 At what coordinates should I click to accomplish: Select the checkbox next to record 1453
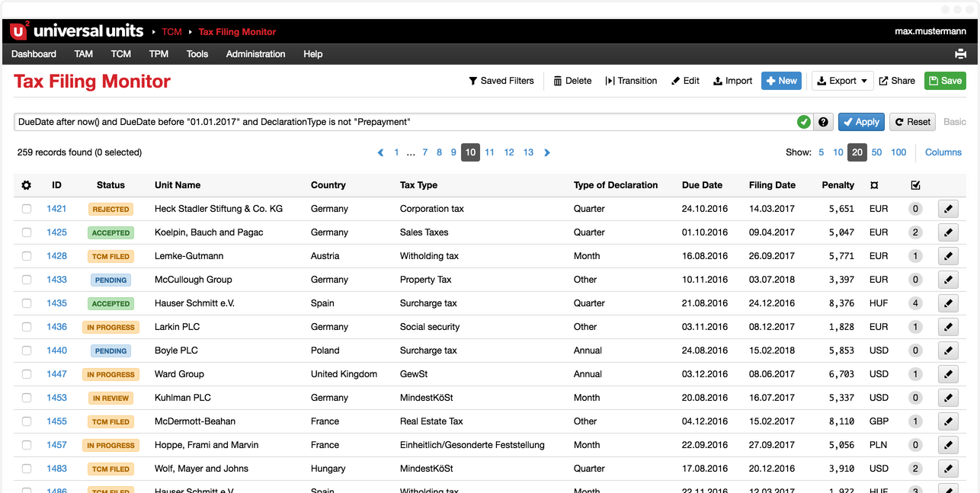pos(26,397)
